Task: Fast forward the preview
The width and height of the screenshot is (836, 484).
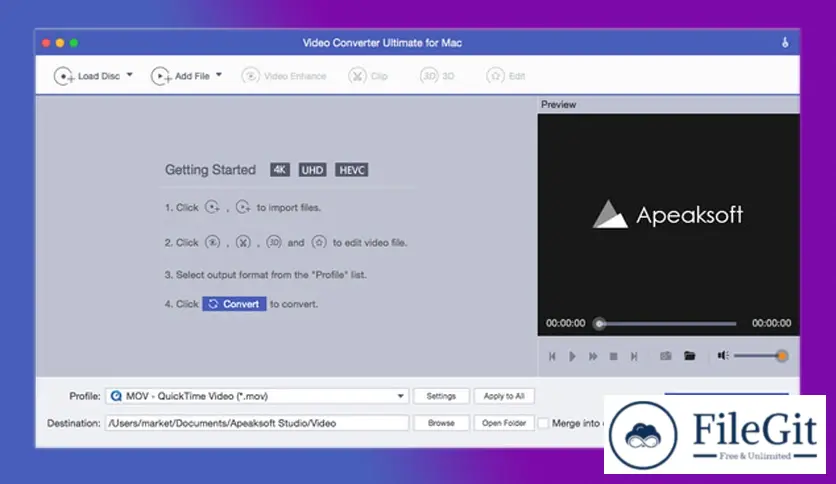Action: click(593, 356)
